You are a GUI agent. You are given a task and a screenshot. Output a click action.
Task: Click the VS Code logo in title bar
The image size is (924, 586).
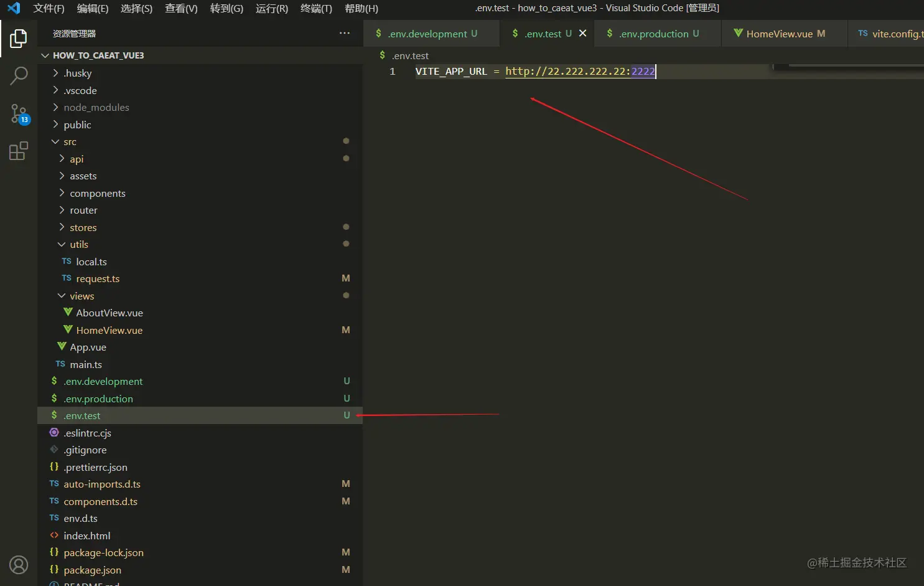point(14,8)
